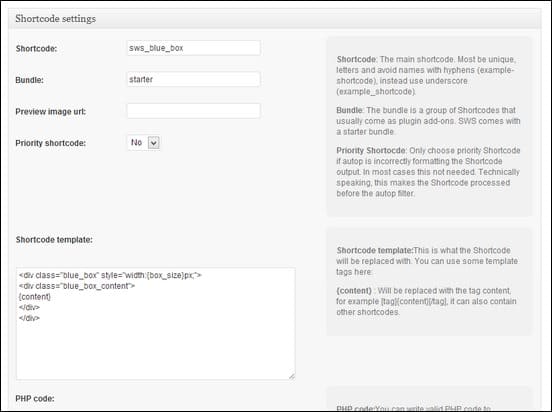552x412 pixels.
Task: Open the Priority shortcode dropdown
Action: click(144, 143)
